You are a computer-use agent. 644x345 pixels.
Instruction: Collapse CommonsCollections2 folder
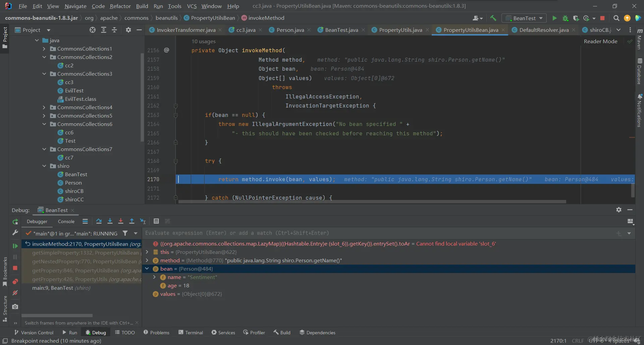pos(44,57)
